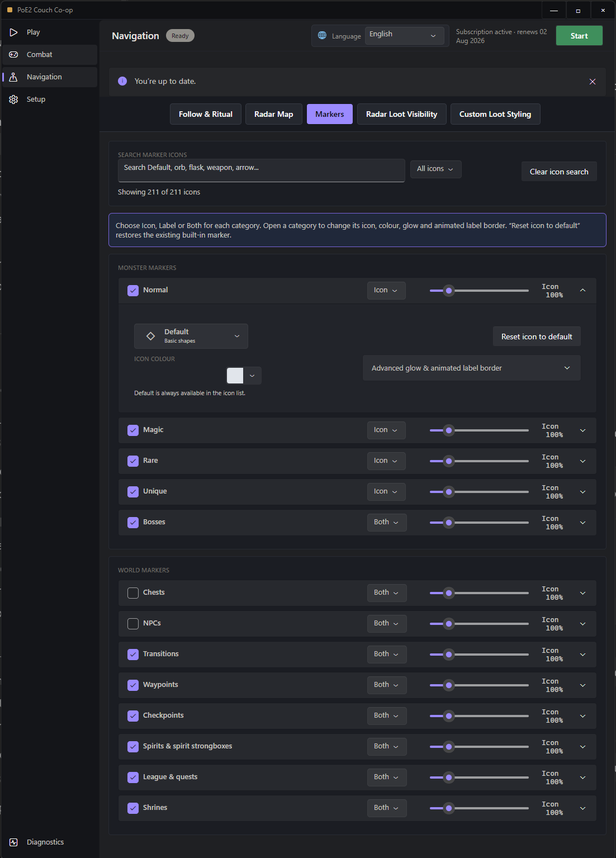616x858 pixels.
Task: Select the Markers tab
Action: pos(330,114)
